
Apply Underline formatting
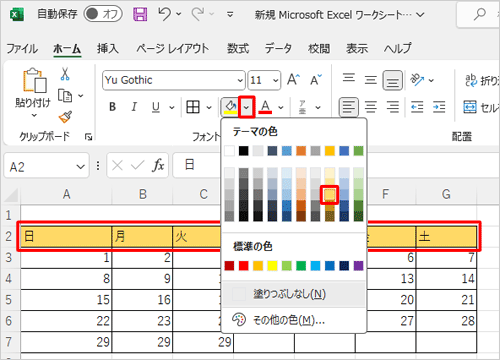(x=156, y=107)
